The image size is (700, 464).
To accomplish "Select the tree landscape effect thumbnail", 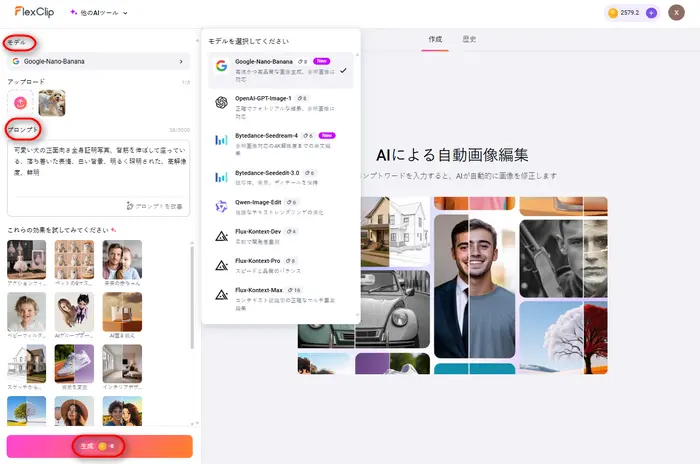I will tap(26, 411).
